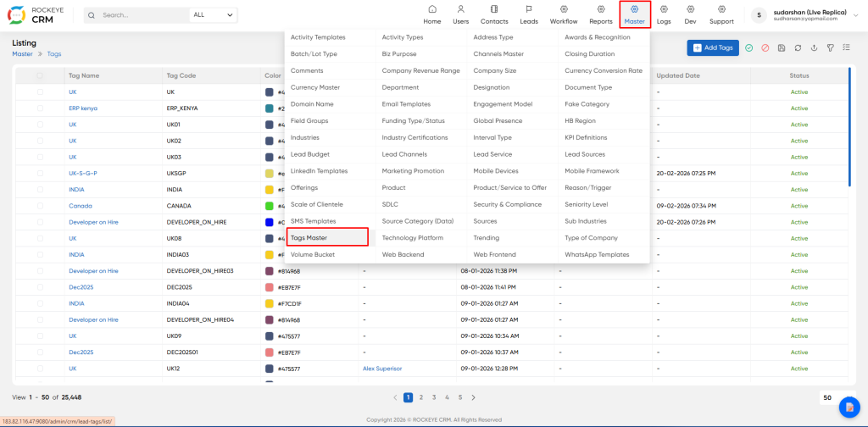
Task: Open the Master menu
Action: pyautogui.click(x=634, y=15)
